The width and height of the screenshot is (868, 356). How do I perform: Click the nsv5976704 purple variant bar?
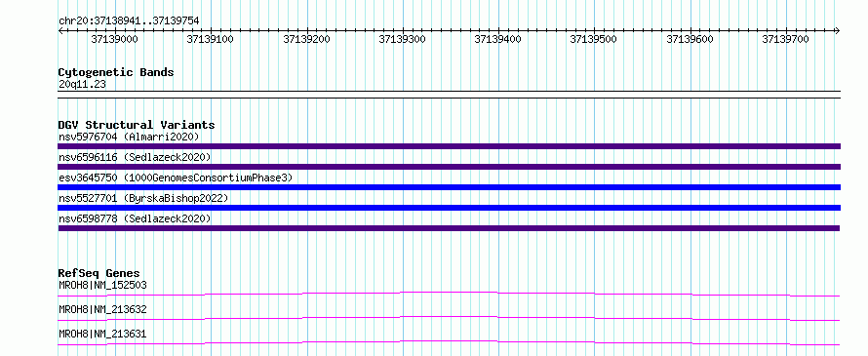tap(449, 146)
